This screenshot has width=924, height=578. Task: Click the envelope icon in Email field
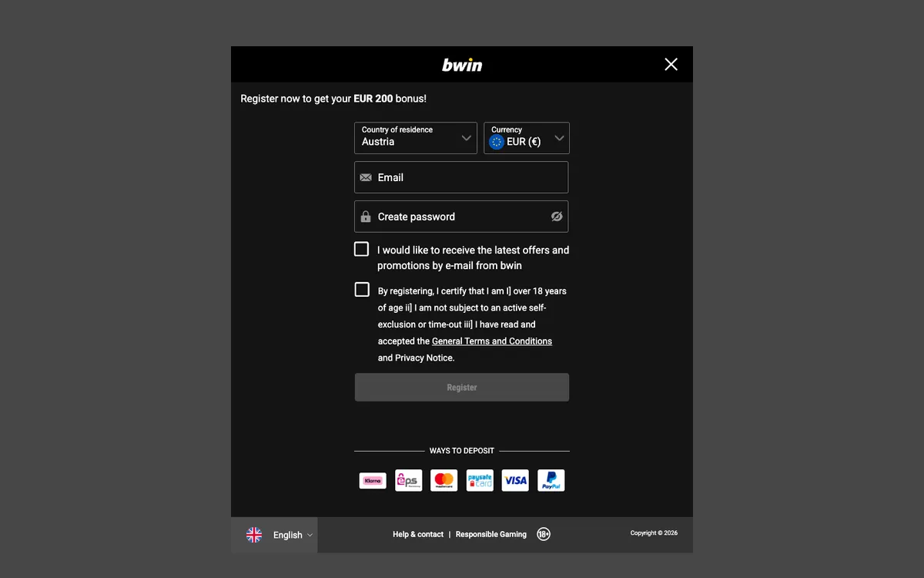[366, 178]
